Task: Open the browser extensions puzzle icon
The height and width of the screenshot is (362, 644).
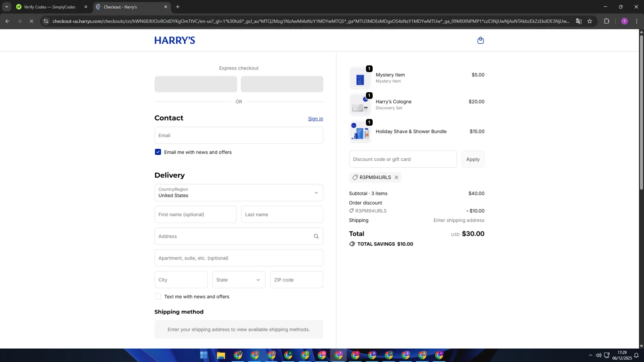Action: (607, 21)
